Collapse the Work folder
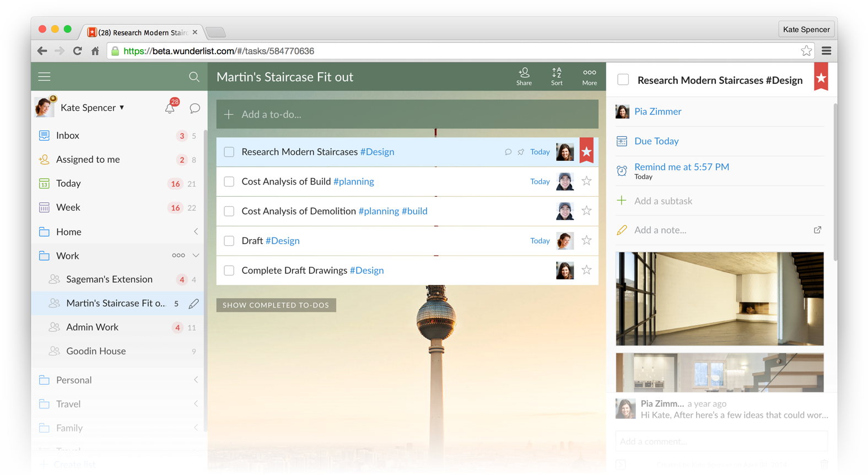 (x=196, y=256)
